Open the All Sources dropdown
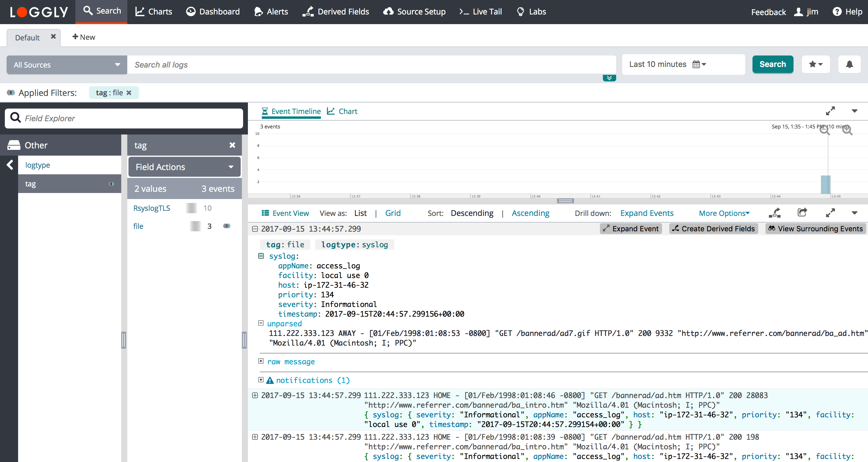 tap(66, 64)
